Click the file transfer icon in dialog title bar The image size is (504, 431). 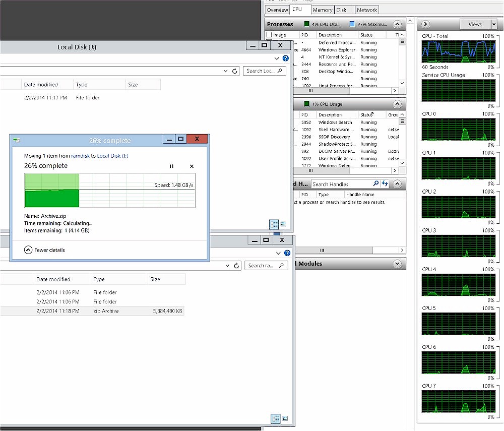tap(17, 140)
